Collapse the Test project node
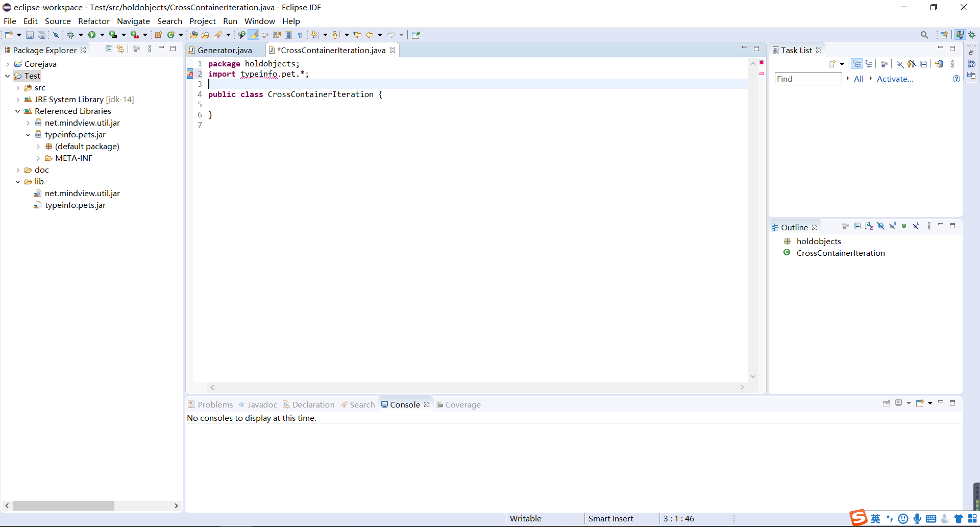 (x=8, y=76)
